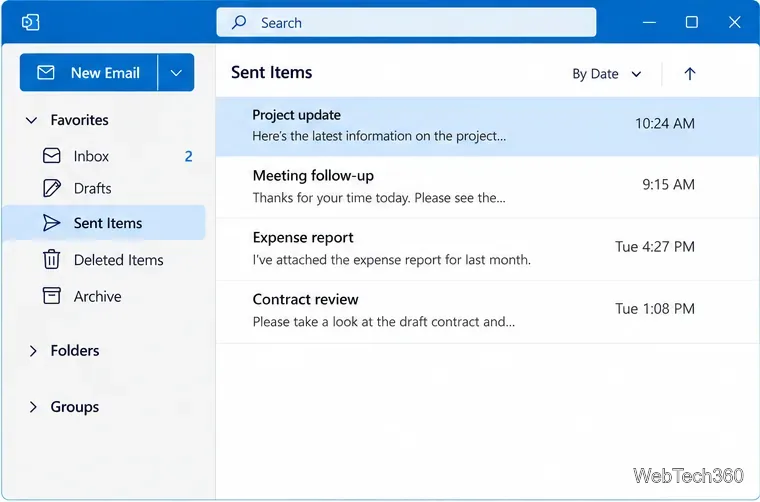Click the preview 'I've attached the expense report'
This screenshot has height=502, width=760.
click(x=392, y=260)
